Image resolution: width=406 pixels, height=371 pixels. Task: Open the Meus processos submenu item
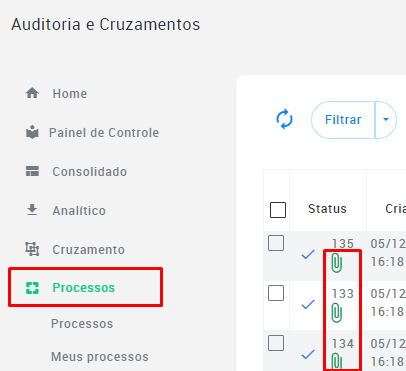click(100, 357)
